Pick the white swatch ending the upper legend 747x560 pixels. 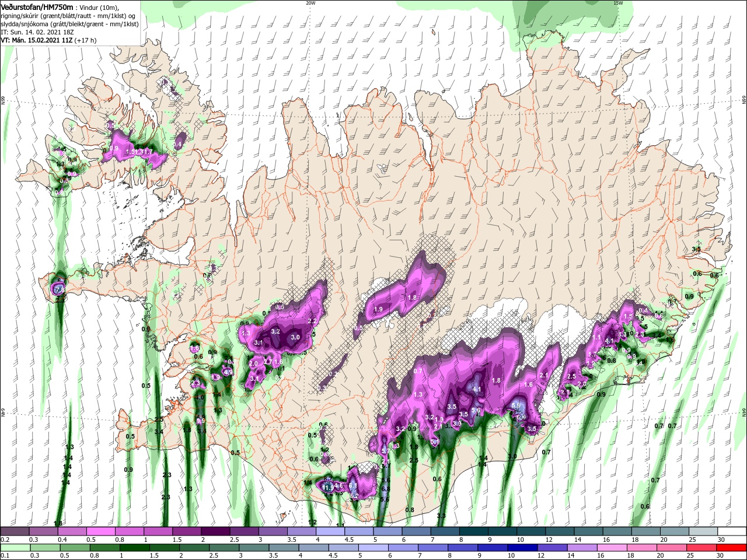732,531
